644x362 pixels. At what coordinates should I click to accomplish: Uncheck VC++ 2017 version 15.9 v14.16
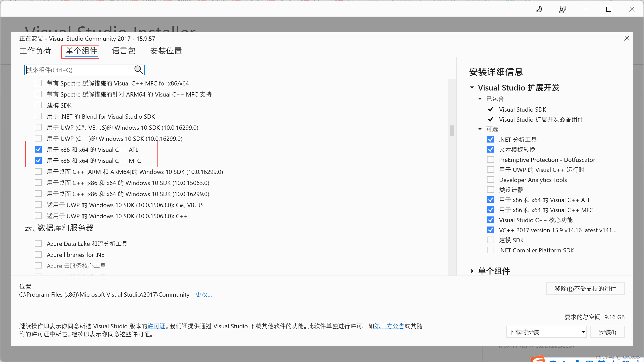tap(491, 230)
